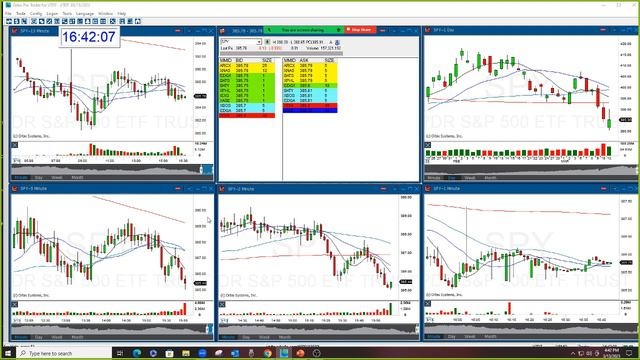
Task: Click the first icon in the main toolbar
Action: pos(9,21)
